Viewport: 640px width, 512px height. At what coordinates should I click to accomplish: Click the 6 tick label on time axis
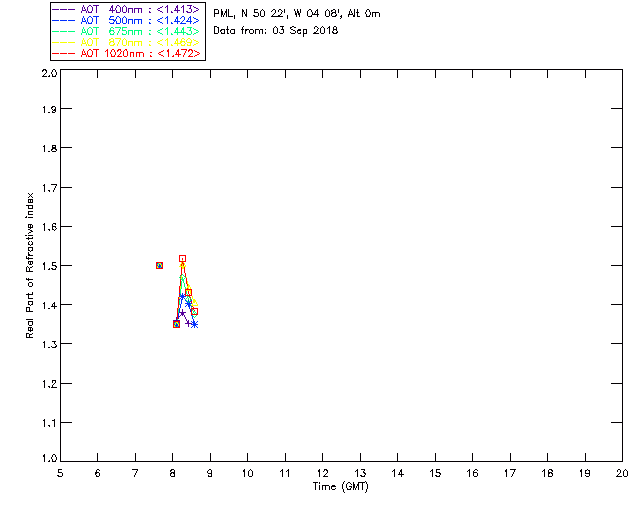98,473
